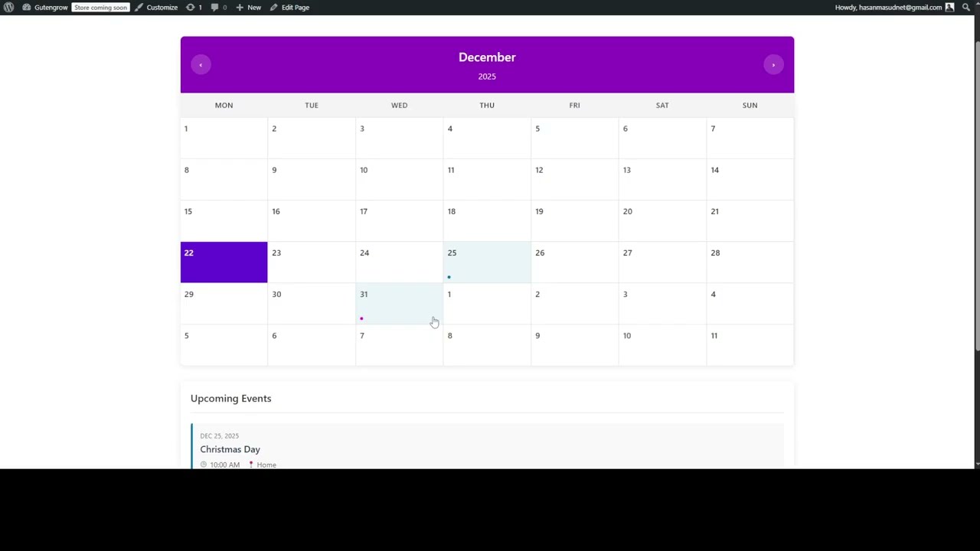Go to previous month arrow
Viewport: 980px width, 551px height.
201,65
